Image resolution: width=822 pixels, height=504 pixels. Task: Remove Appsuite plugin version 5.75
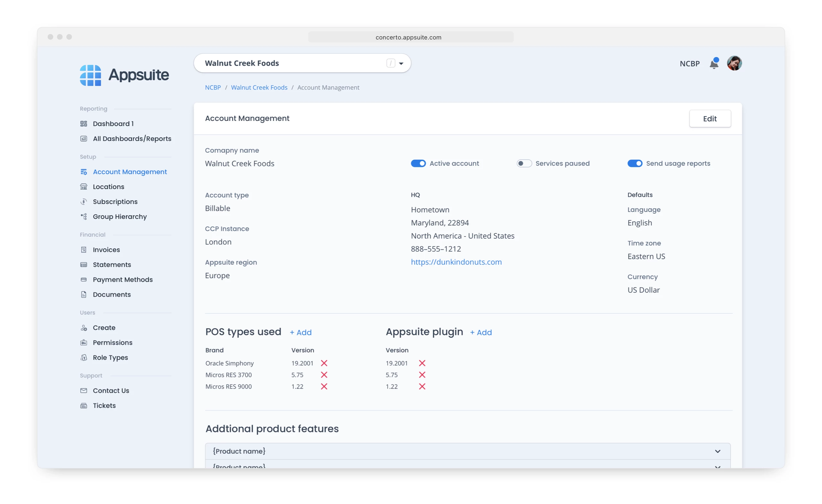coord(422,375)
